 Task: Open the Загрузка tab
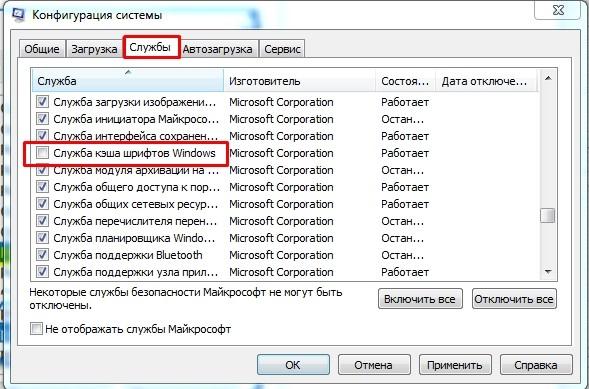tap(94, 49)
